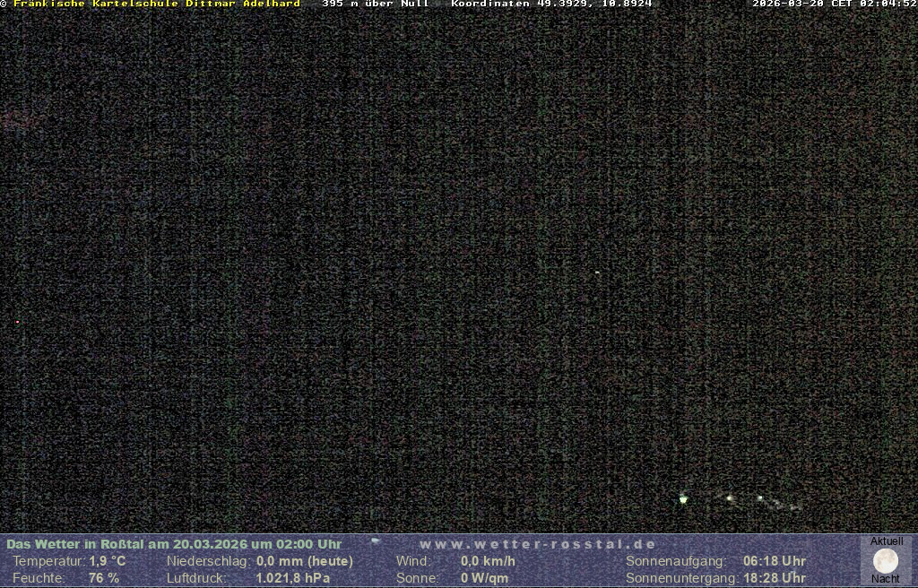Click the Koordinaten 49.3929, 10.8924 text
This screenshot has width=918, height=588.
(551, 4)
